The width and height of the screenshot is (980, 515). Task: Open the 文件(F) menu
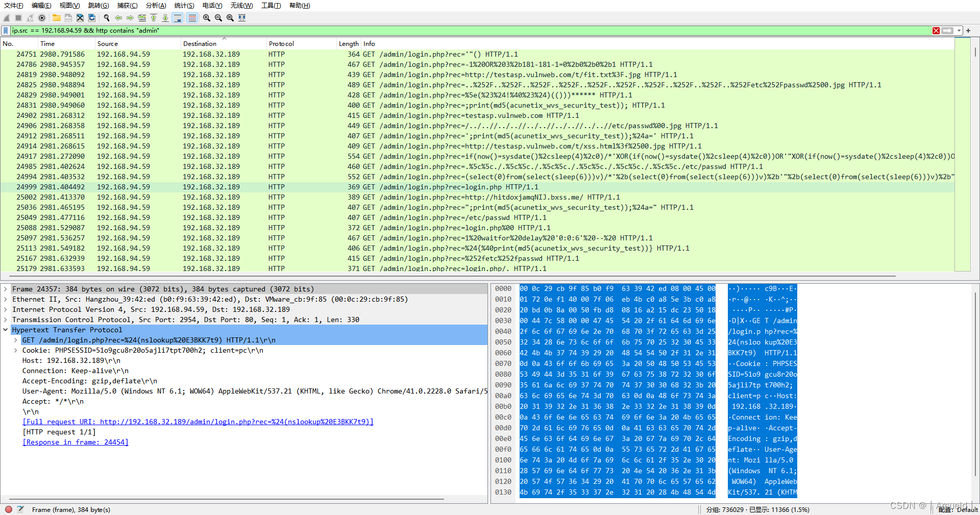pyautogui.click(x=14, y=6)
